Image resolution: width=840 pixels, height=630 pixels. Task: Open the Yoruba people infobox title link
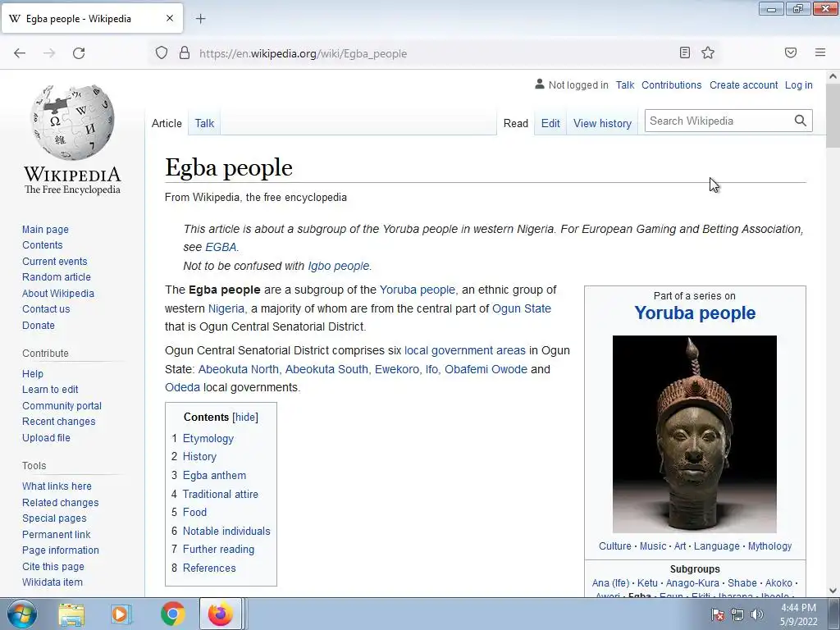click(x=695, y=313)
